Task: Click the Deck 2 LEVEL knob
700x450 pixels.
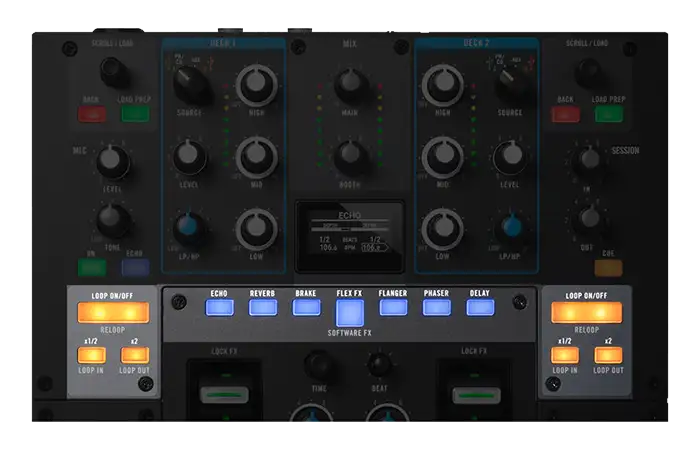Action: pyautogui.click(x=511, y=157)
